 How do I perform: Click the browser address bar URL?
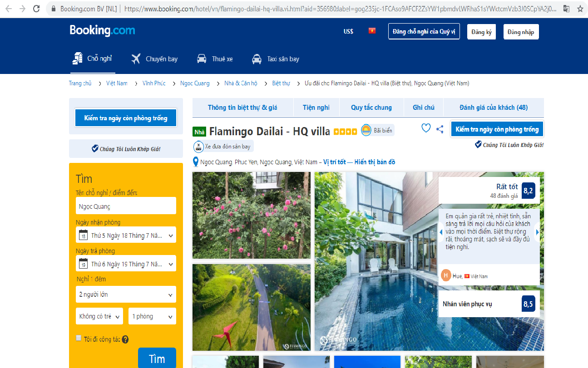coord(340,9)
